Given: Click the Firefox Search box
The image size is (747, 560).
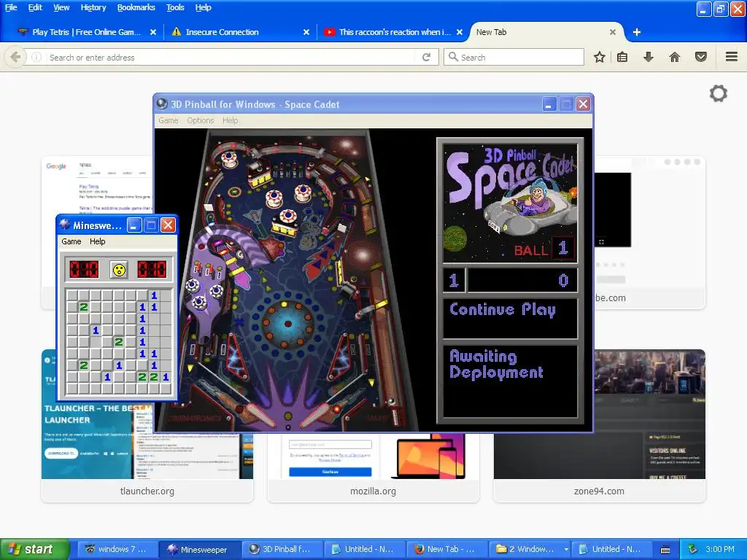Looking at the screenshot, I should pos(514,57).
